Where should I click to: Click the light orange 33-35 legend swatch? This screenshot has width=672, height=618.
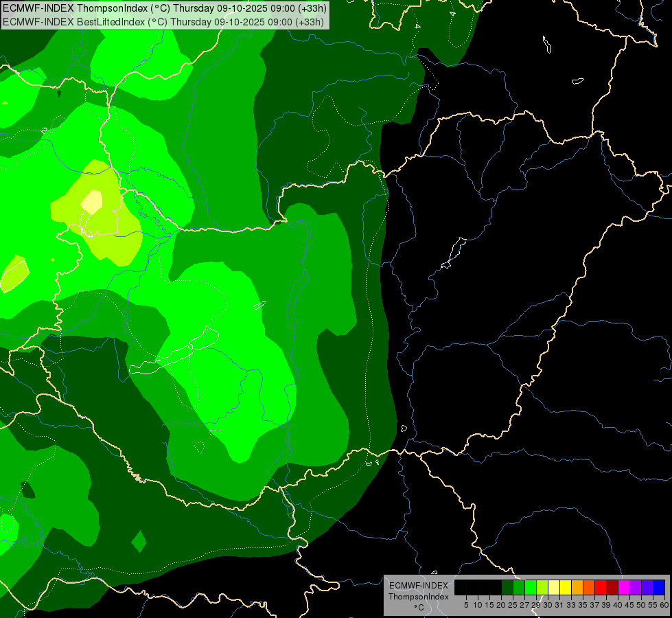(x=577, y=587)
